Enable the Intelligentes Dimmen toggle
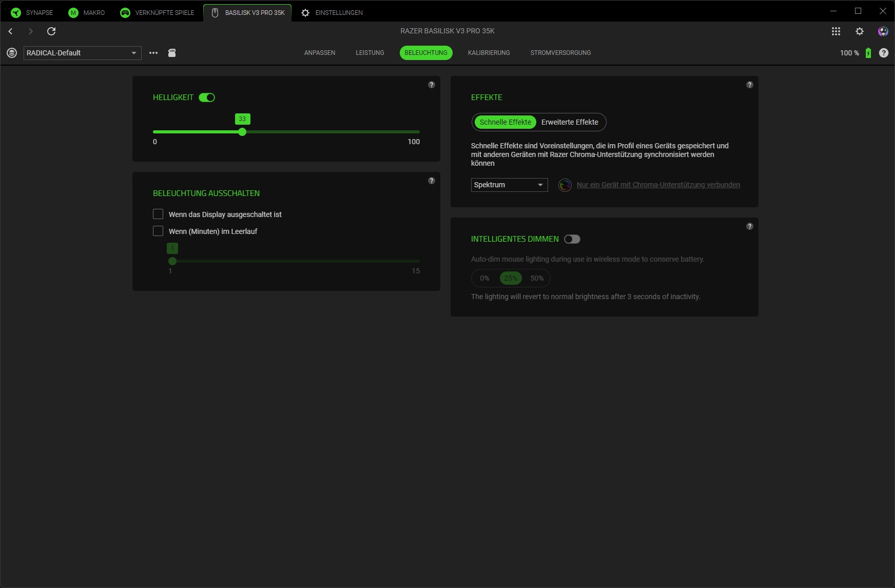 572,239
